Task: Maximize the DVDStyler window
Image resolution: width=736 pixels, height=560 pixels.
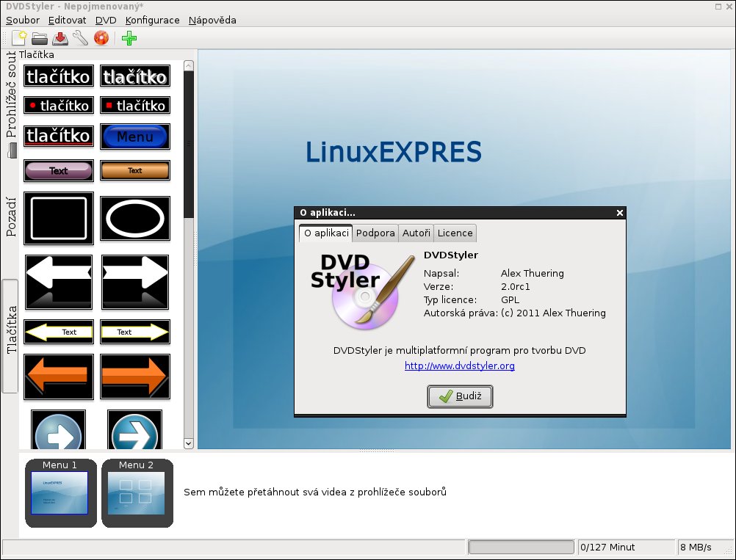Action: [x=718, y=7]
